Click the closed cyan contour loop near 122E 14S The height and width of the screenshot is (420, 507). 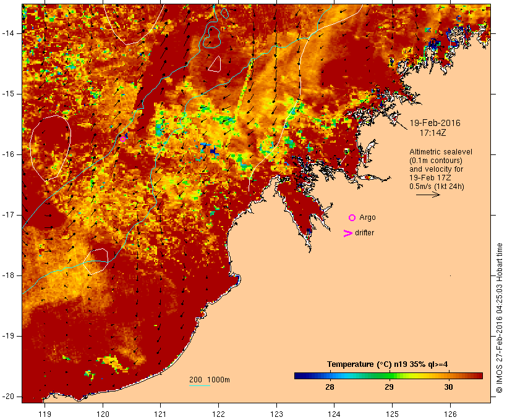pos(212,37)
